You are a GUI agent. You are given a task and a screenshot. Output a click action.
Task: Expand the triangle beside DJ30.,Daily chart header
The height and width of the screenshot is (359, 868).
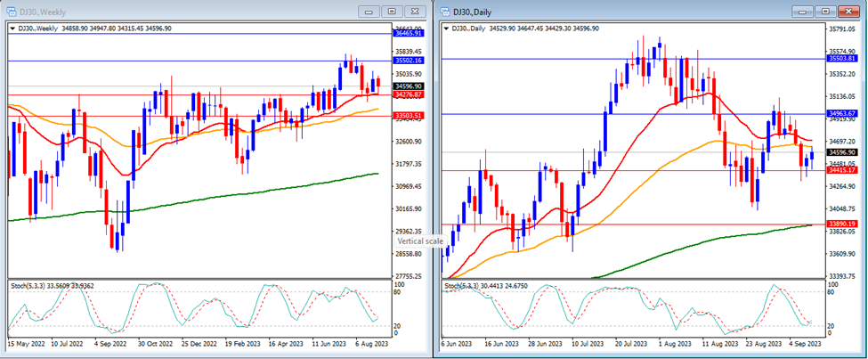(446, 29)
